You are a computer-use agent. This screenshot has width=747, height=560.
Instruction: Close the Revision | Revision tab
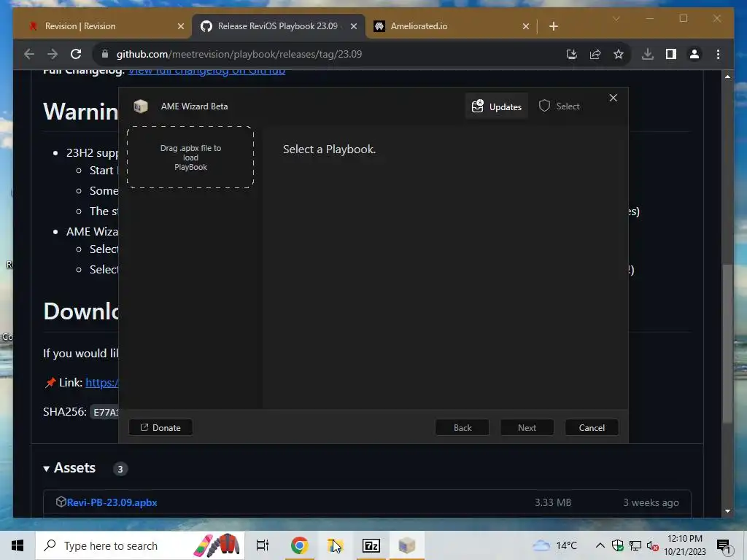[x=181, y=26]
